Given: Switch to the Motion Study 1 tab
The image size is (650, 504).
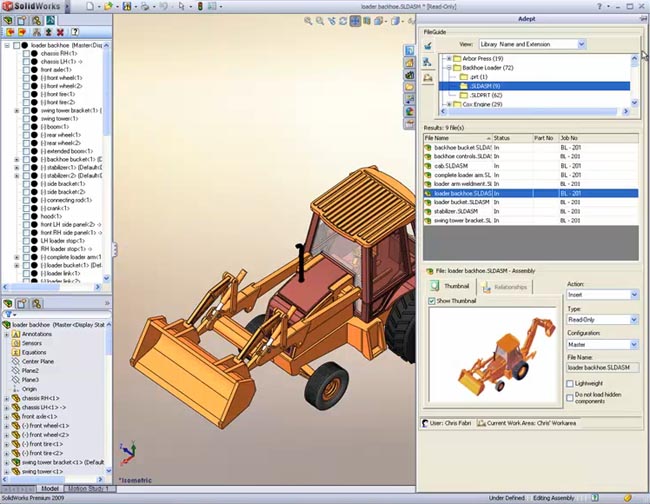Looking at the screenshot, I should (x=88, y=489).
